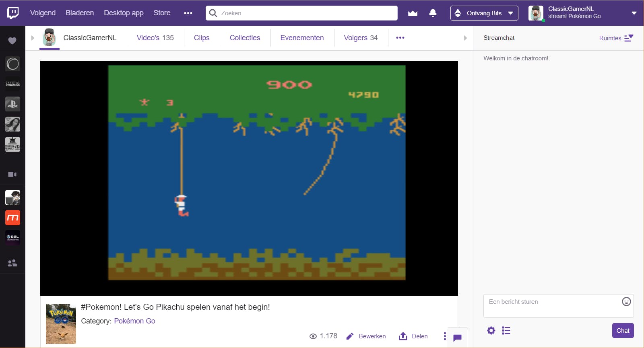Click the heart followed-channels sidebar icon

click(x=12, y=41)
